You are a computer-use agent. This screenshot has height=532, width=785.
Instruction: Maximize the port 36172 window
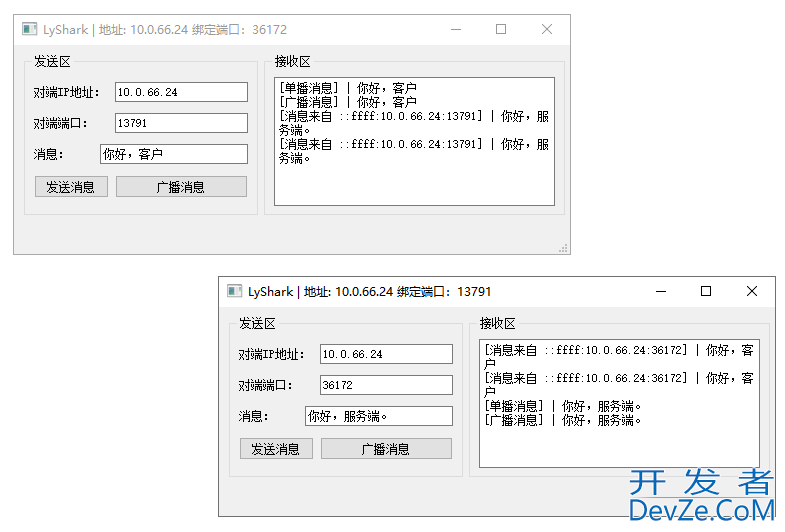pyautogui.click(x=501, y=30)
